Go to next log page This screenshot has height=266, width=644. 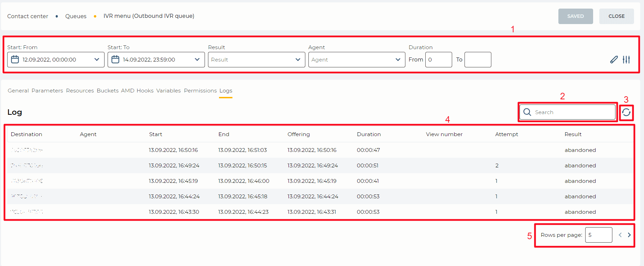pos(629,235)
